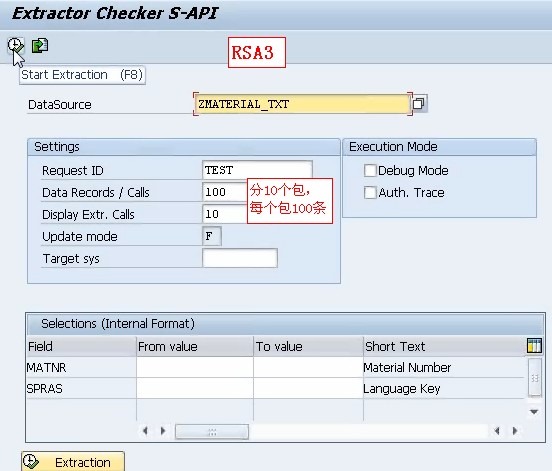This screenshot has width=552, height=471.
Task: Click MATNR To value cell
Action: (308, 368)
